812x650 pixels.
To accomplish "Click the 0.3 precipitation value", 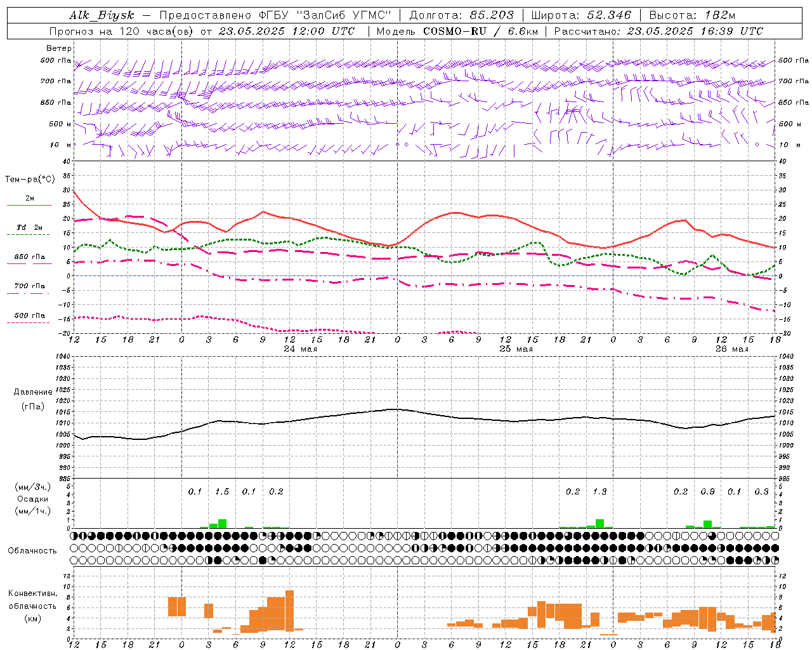I will (x=761, y=492).
